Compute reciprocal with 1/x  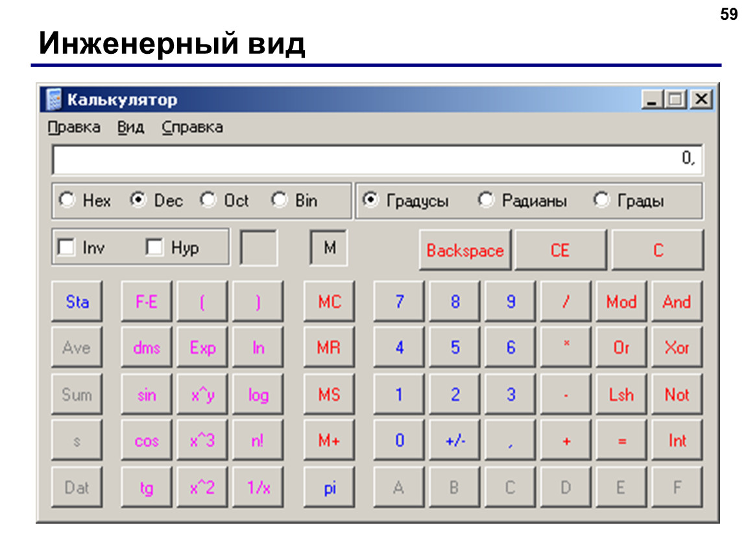258,487
